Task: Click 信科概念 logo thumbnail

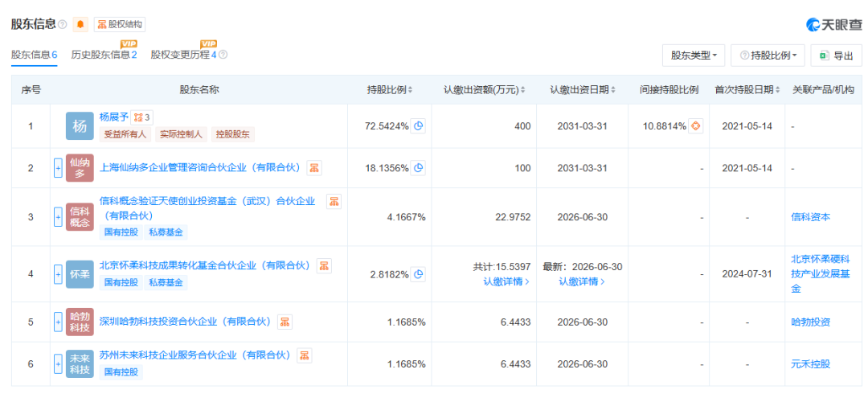Action: (80, 217)
